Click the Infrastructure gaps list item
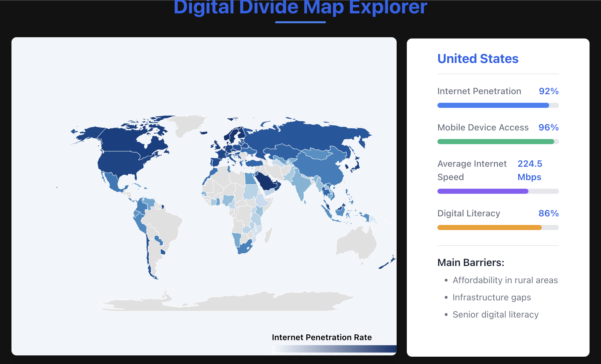The image size is (601, 364). [492, 297]
